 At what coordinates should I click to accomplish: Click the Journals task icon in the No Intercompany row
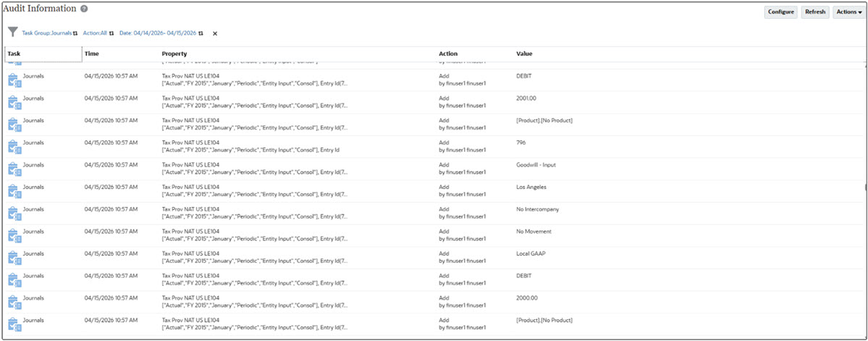14,213
